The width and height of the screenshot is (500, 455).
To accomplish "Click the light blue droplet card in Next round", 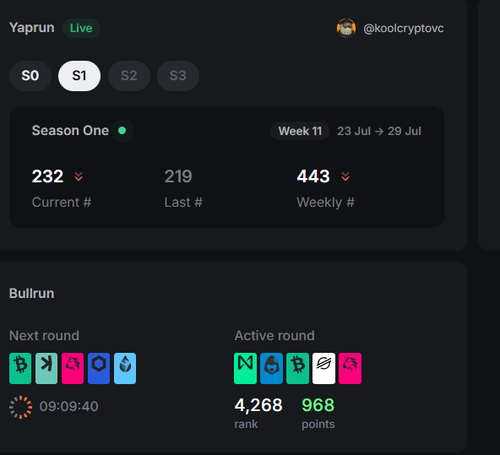I will tap(125, 368).
